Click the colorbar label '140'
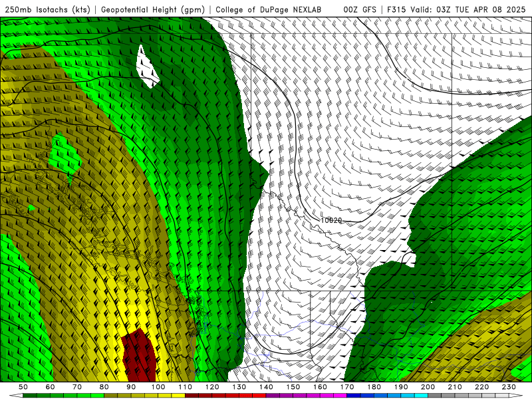This screenshot has height=399, width=532. click(266, 387)
